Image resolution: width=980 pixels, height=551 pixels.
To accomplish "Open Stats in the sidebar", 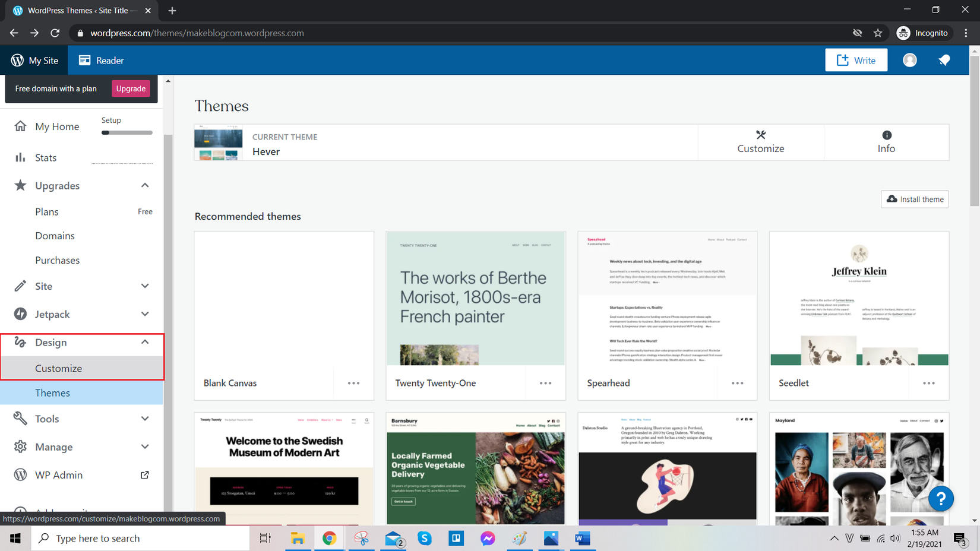I will (46, 157).
